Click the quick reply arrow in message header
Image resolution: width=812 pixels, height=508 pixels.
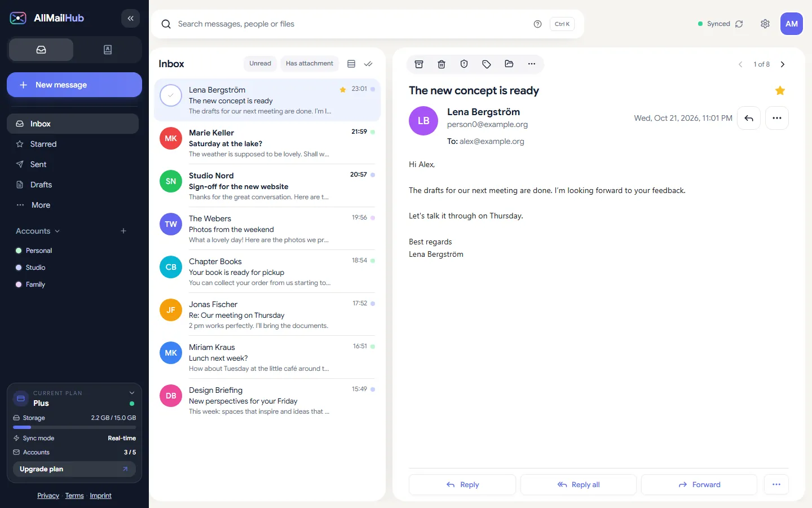pyautogui.click(x=749, y=118)
